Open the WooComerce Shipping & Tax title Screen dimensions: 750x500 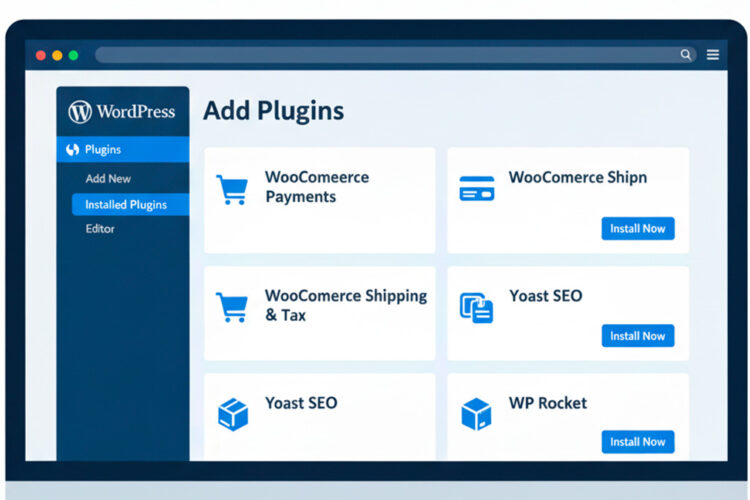point(345,305)
